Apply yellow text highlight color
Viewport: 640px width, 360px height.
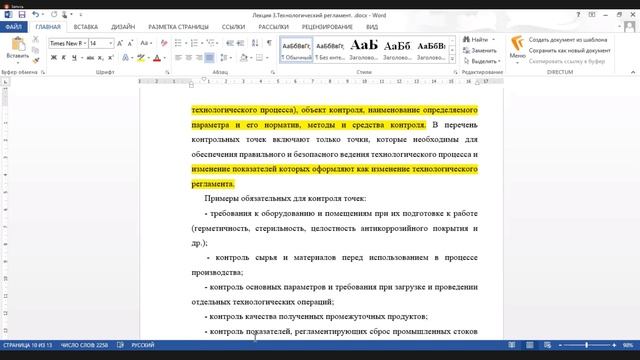[141, 58]
